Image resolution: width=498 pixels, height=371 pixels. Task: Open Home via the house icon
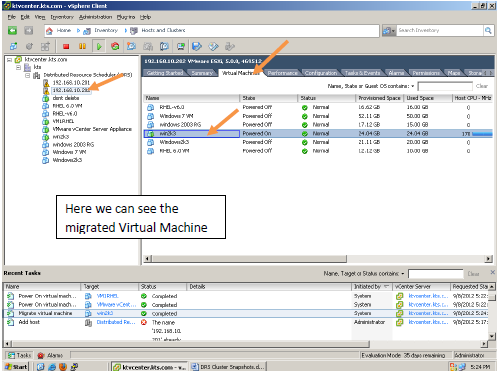[x=49, y=31]
